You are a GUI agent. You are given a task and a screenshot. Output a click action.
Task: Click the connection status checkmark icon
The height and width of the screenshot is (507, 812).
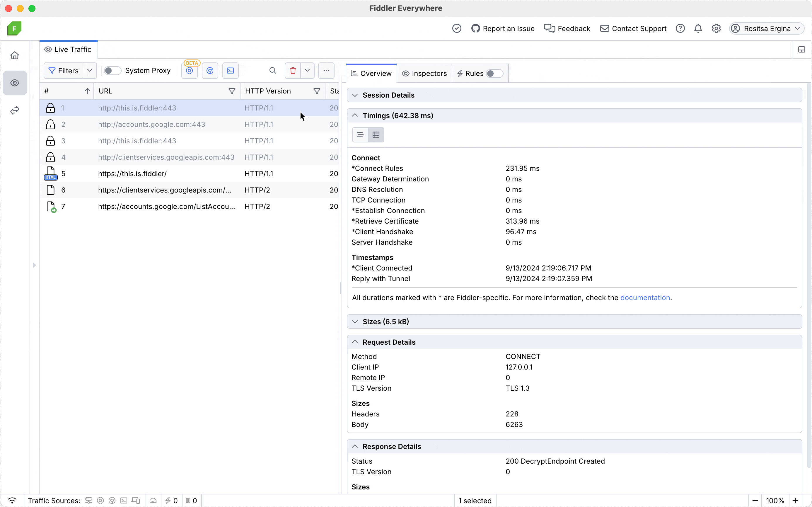[456, 28]
